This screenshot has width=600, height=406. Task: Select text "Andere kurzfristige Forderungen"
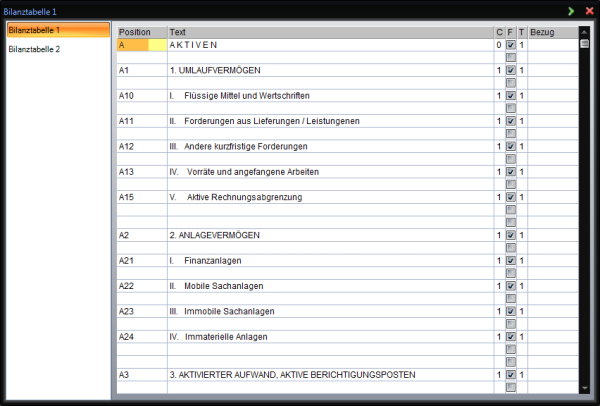(246, 147)
